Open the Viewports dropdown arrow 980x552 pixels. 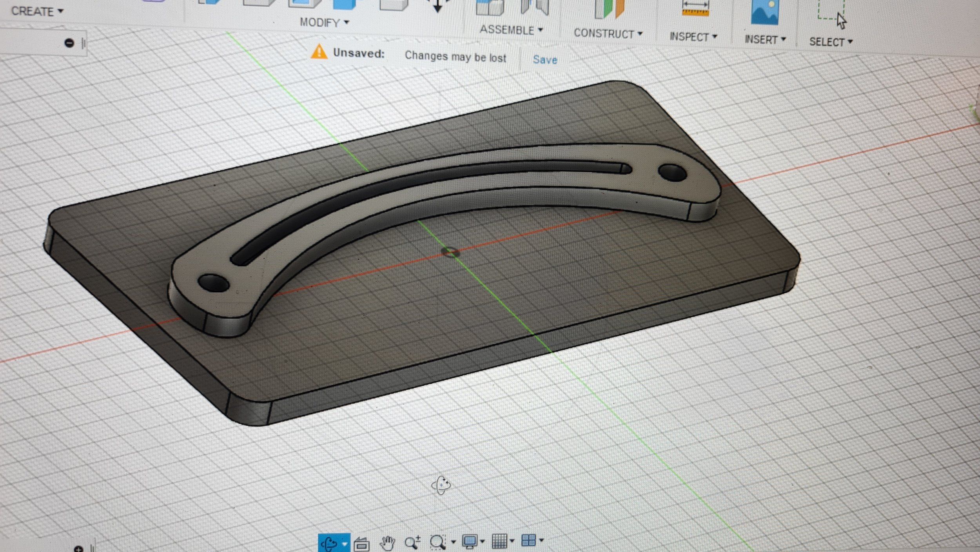(541, 540)
